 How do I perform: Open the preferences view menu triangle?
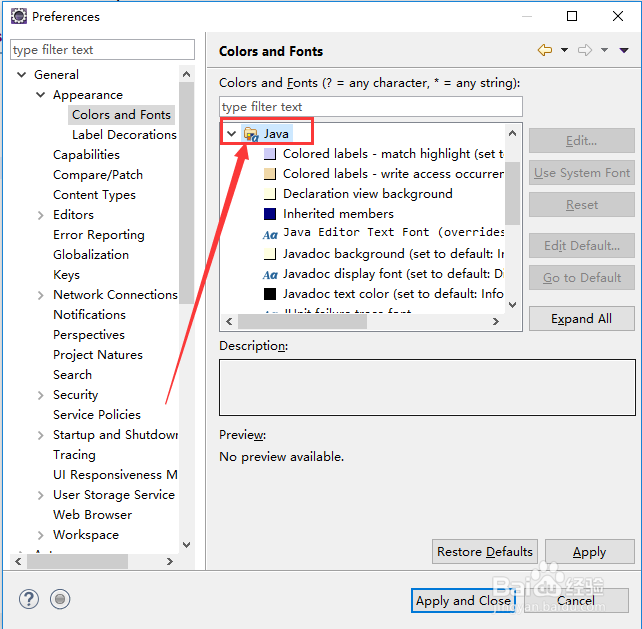point(624,50)
